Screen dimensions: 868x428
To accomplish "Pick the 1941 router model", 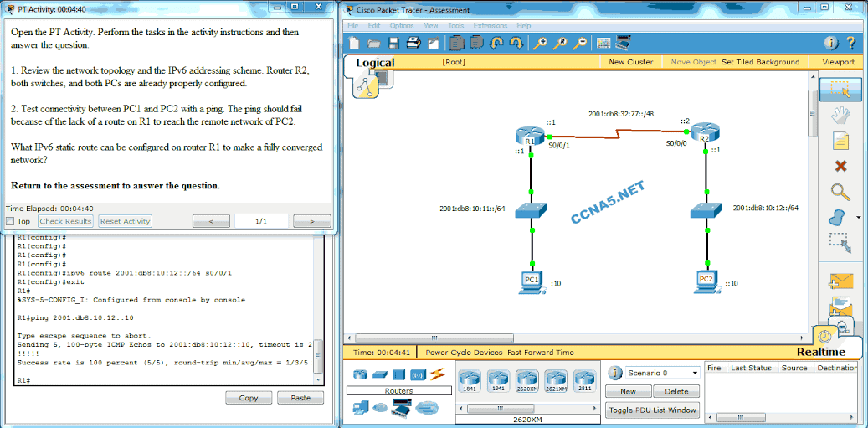I will pos(498,381).
